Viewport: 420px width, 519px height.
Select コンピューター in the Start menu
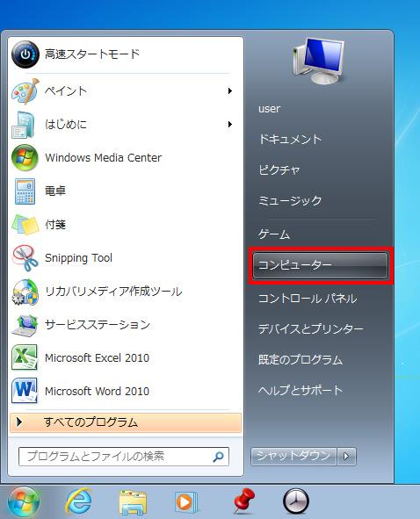320,265
